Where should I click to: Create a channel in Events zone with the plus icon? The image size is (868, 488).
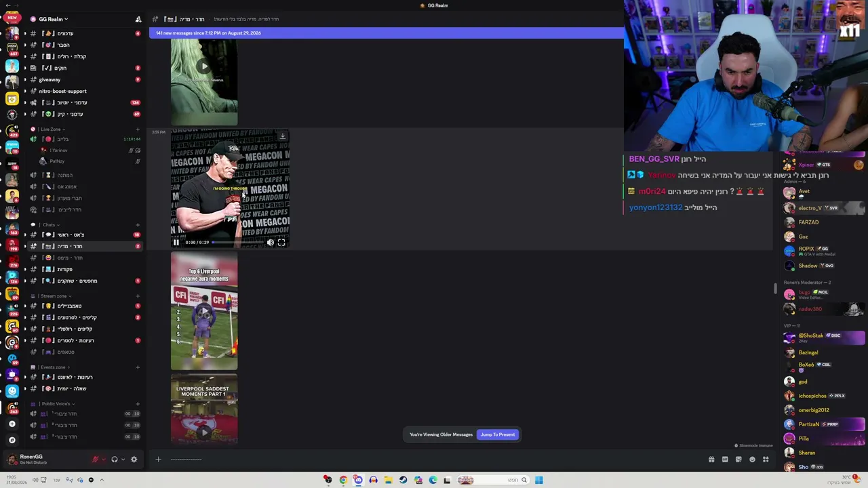coord(138,367)
